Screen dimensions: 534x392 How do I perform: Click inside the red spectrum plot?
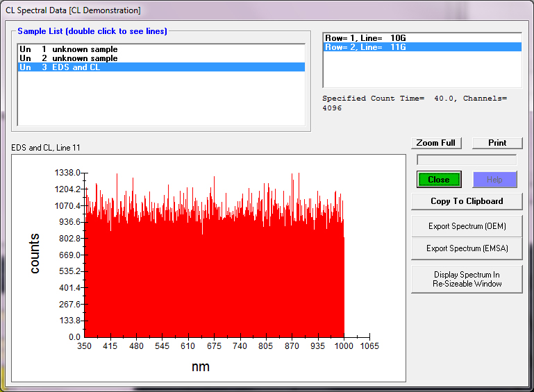point(214,278)
